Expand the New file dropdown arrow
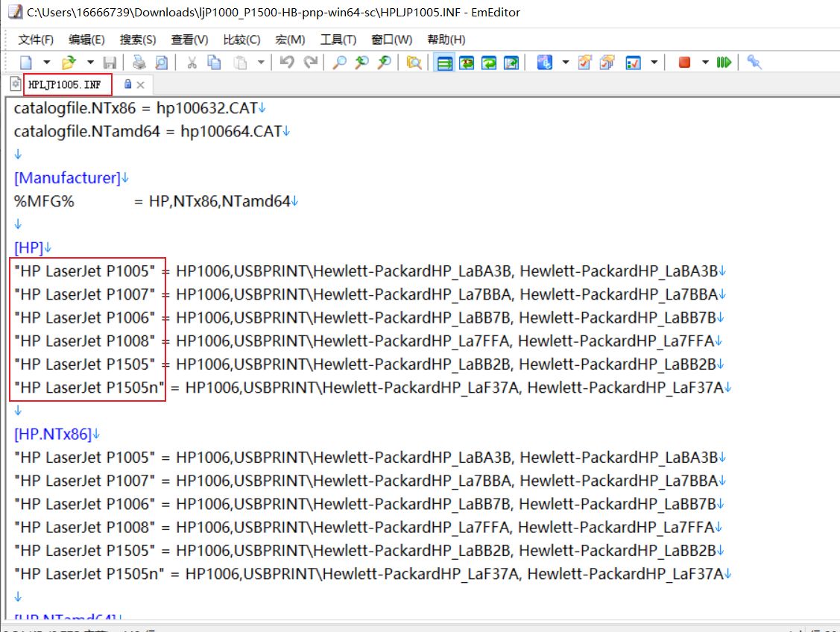840x632 pixels. 47,63
